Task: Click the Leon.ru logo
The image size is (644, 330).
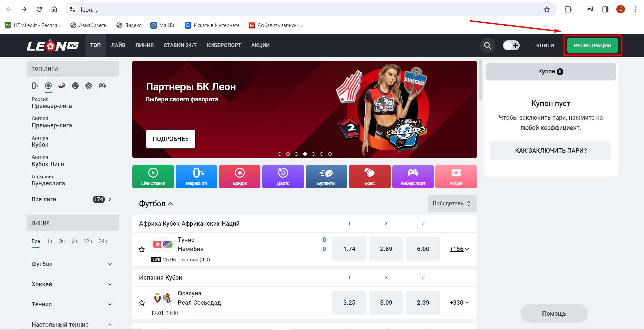Action: click(52, 46)
